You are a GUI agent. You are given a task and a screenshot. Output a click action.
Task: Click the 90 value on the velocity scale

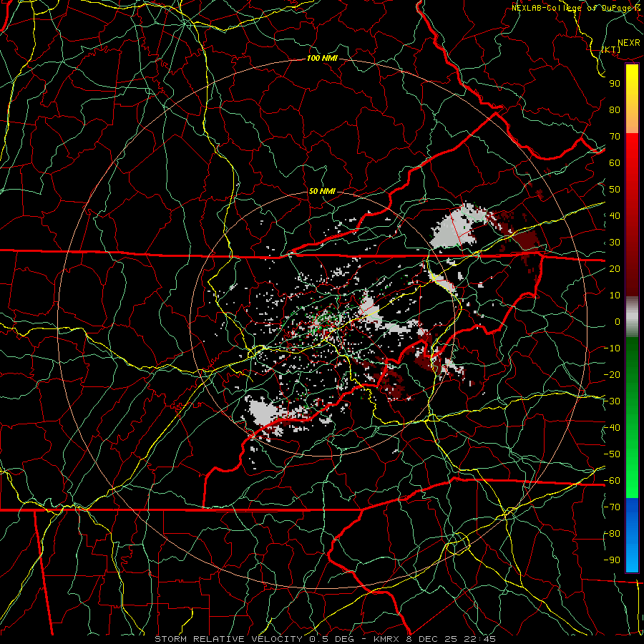[615, 84]
